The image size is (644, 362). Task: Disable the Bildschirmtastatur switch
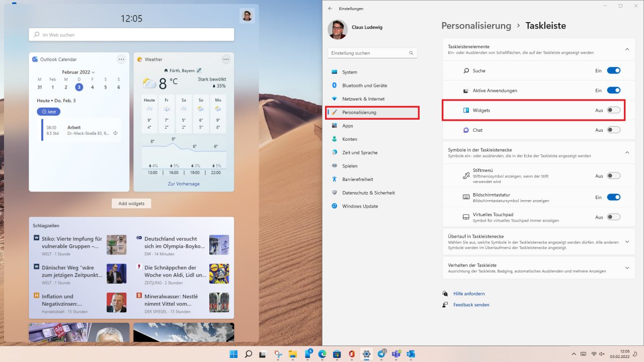tap(613, 197)
